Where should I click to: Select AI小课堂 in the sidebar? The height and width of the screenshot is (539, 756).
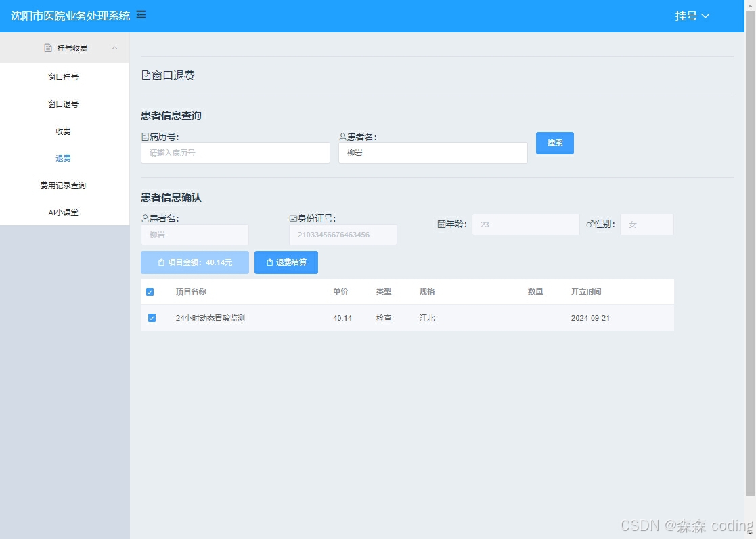click(62, 212)
